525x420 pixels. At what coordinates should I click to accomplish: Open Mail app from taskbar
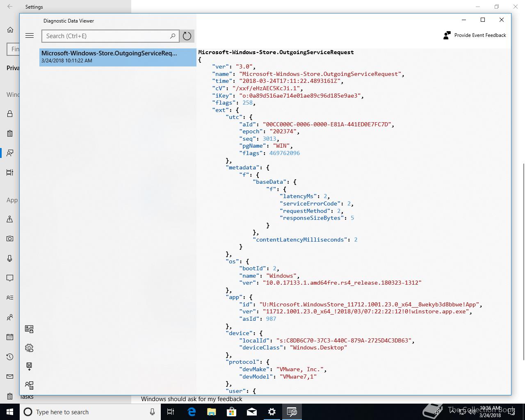point(252,412)
